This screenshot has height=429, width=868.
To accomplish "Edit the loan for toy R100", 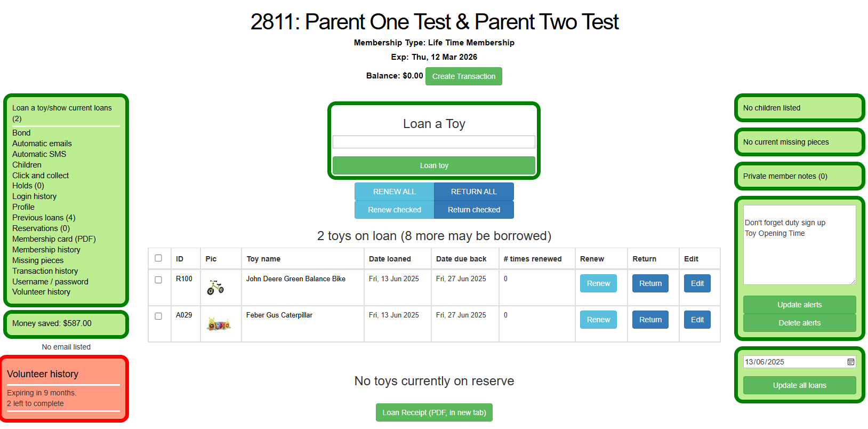I will pos(697,283).
